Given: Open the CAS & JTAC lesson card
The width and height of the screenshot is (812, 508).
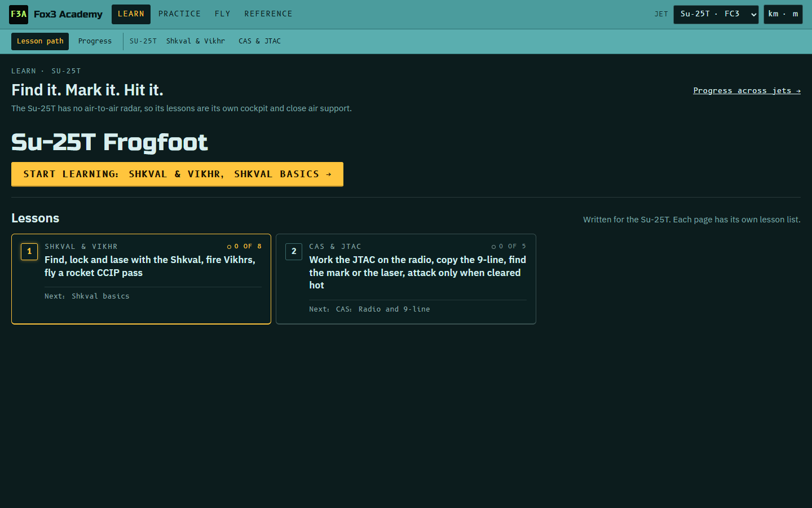Looking at the screenshot, I should pos(406,279).
